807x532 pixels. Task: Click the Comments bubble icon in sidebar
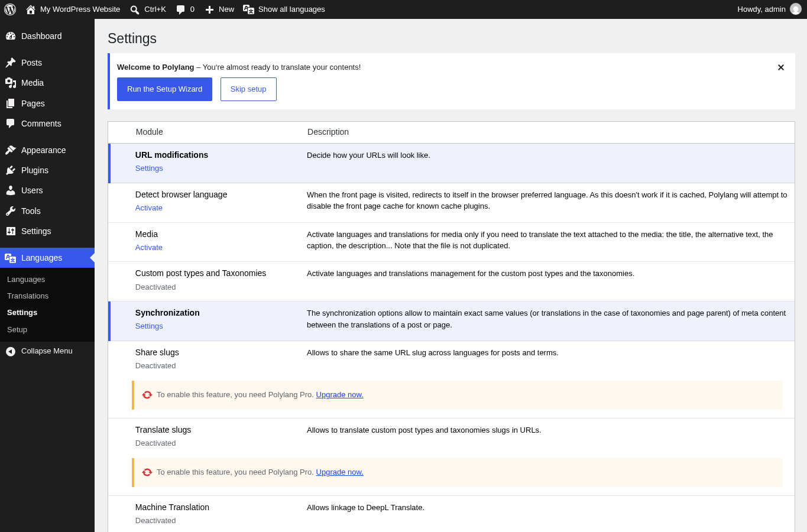[11, 124]
